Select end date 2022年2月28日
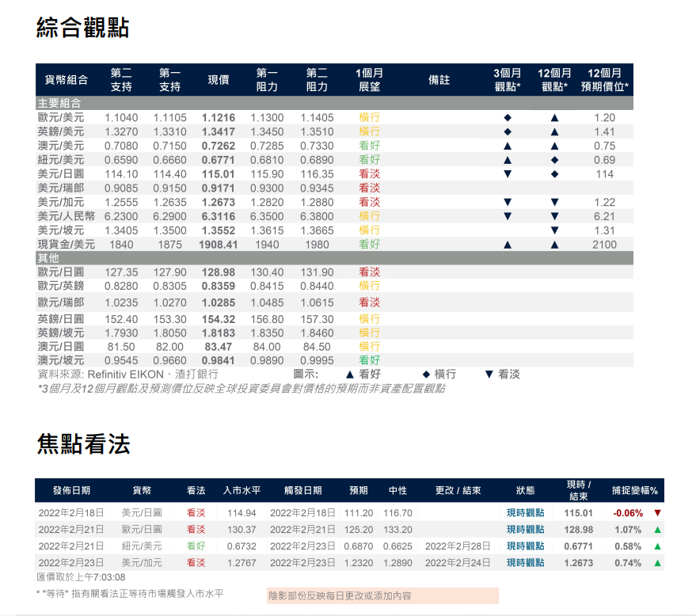 point(458,546)
